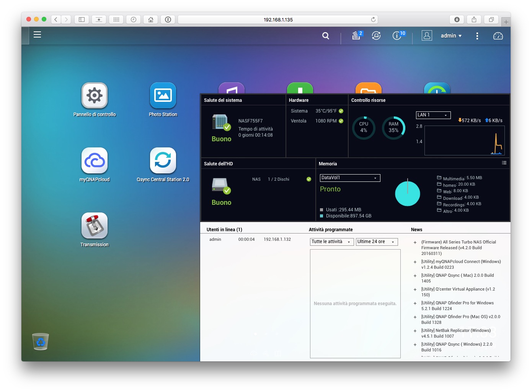Expand Qfinder Pro for Windows news item
This screenshot has width=532, height=392.
(415, 303)
